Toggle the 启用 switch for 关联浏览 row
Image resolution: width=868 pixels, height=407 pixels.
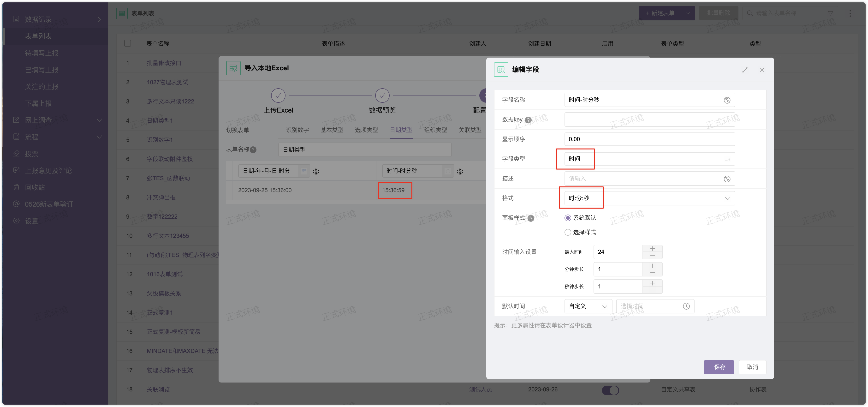pos(610,390)
